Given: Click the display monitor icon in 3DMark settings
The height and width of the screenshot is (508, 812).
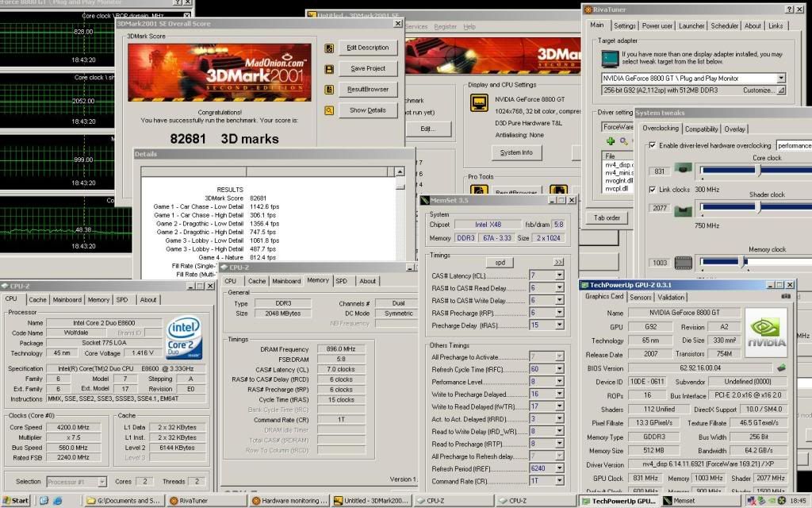Looking at the screenshot, I should tap(478, 103).
